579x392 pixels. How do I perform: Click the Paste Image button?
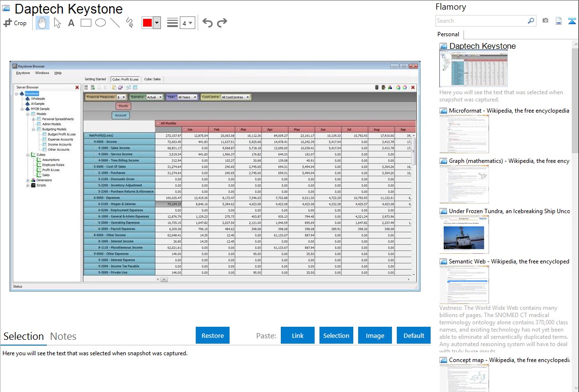375,335
